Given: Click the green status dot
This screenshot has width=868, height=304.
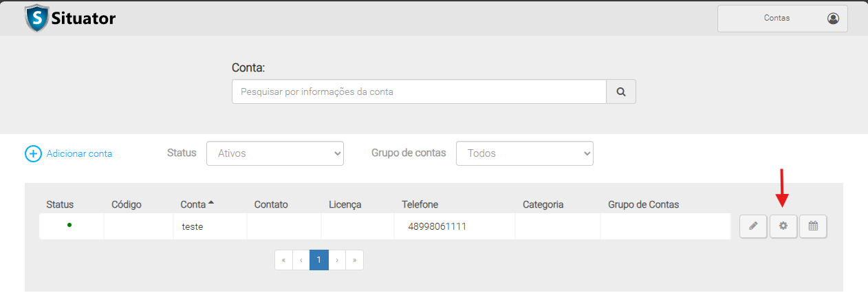Looking at the screenshot, I should [69, 225].
